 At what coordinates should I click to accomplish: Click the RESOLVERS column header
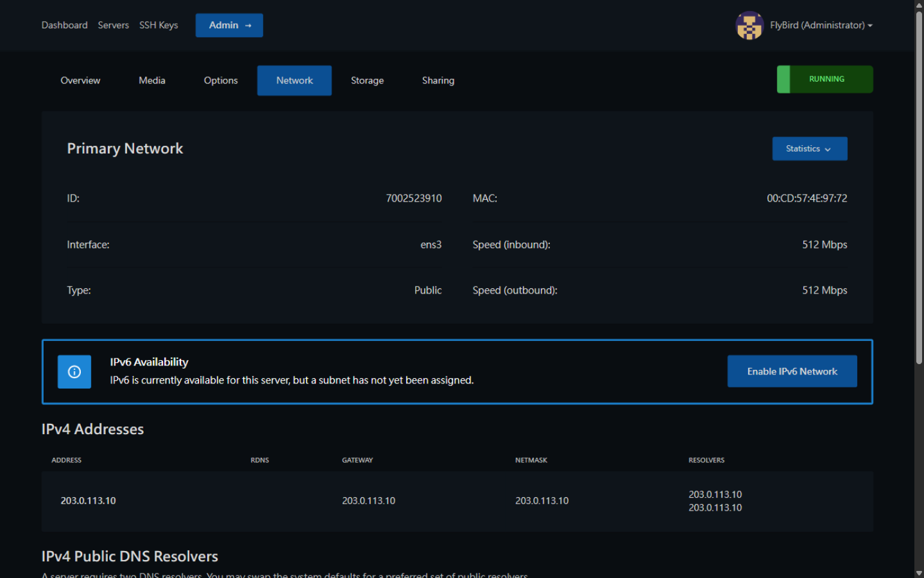[706, 460]
